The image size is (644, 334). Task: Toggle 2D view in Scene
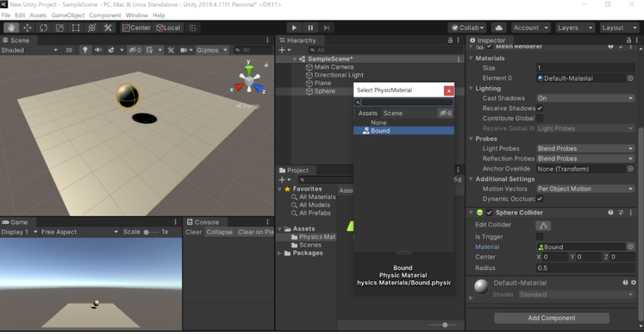[69, 50]
